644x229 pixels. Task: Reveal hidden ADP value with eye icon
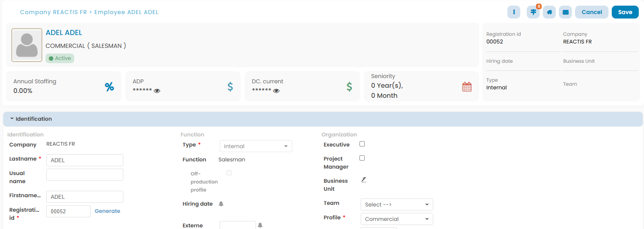(157, 91)
